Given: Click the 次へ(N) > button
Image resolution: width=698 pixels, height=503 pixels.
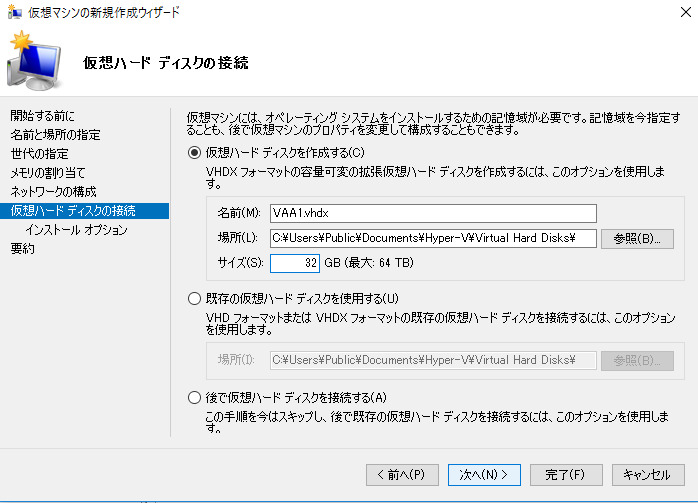Looking at the screenshot, I should point(484,475).
